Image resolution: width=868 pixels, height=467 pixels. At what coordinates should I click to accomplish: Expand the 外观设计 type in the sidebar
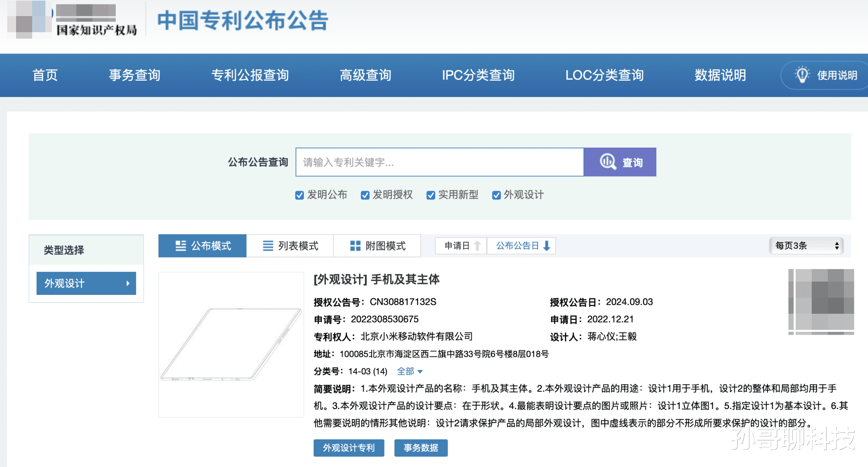(x=86, y=283)
